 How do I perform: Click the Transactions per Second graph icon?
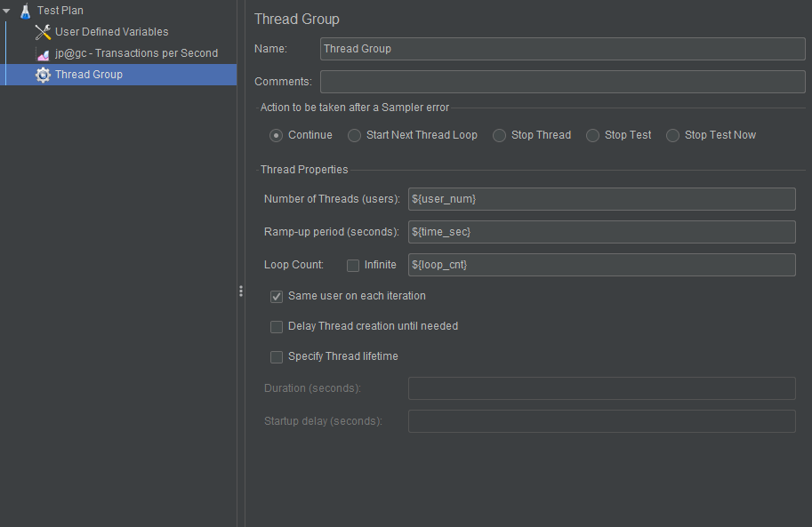tap(44, 54)
